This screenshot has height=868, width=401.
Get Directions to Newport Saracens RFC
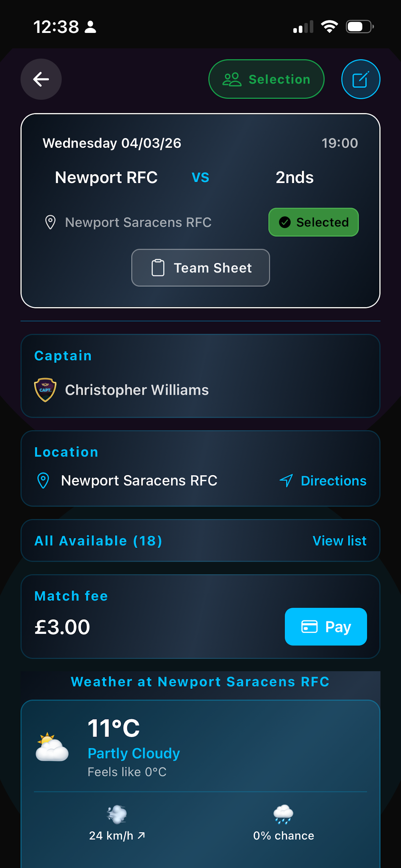(x=333, y=481)
